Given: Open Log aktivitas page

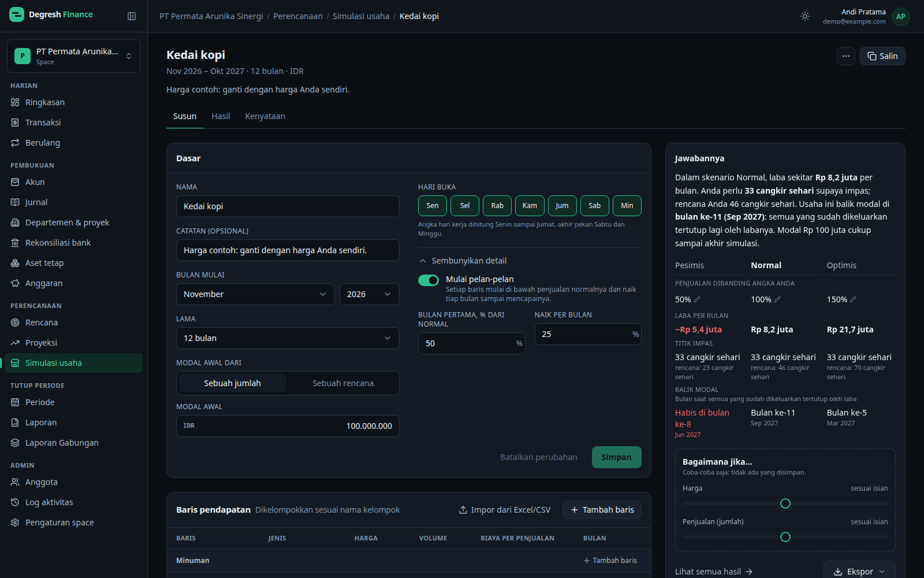Looking at the screenshot, I should [x=73, y=502].
